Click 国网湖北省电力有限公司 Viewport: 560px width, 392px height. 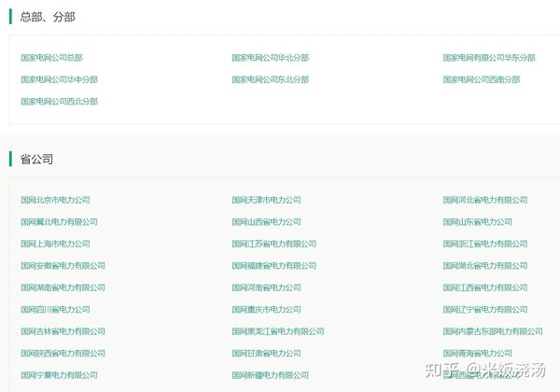(x=485, y=266)
